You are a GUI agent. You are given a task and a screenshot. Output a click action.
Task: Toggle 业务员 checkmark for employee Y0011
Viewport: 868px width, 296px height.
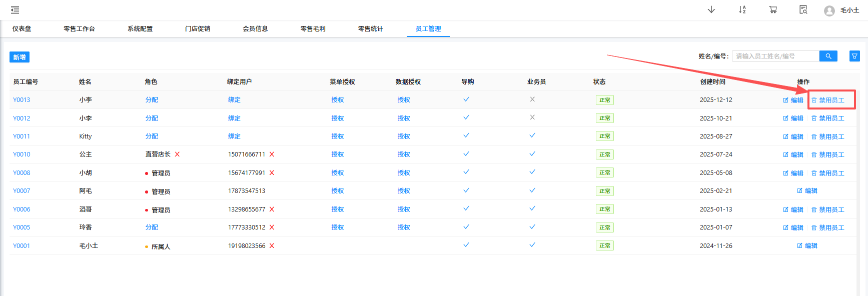(x=532, y=135)
